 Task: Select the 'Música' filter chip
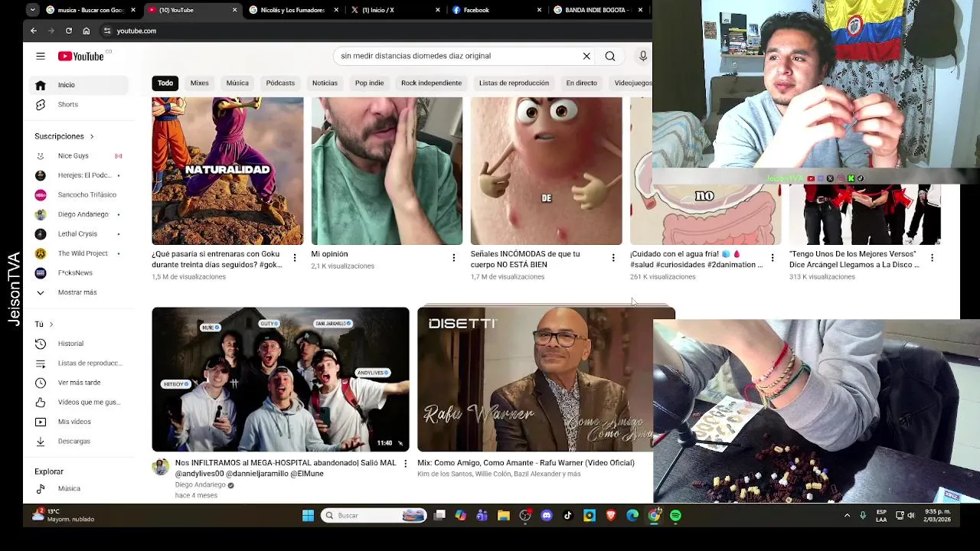(x=237, y=83)
